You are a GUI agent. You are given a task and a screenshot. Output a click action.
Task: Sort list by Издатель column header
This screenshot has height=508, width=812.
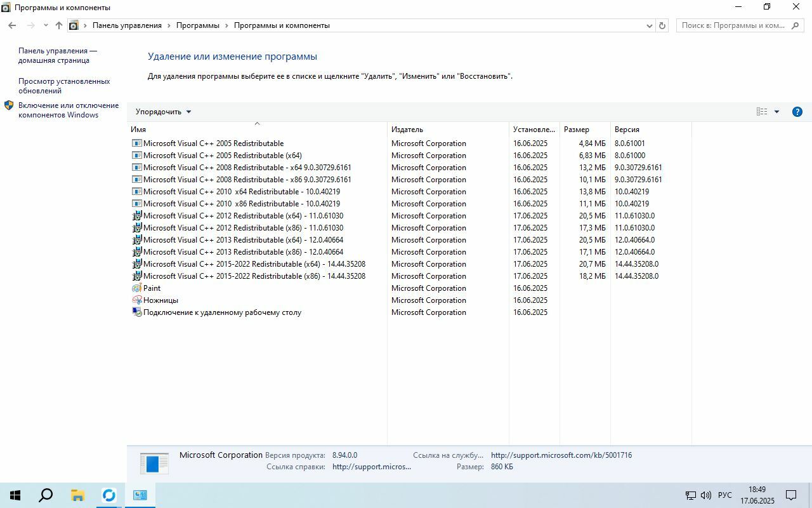click(407, 130)
